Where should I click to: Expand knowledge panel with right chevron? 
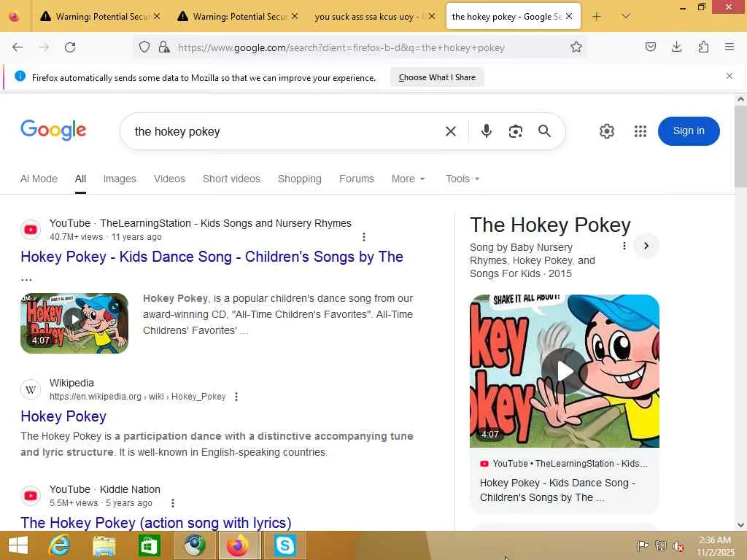pos(646,246)
